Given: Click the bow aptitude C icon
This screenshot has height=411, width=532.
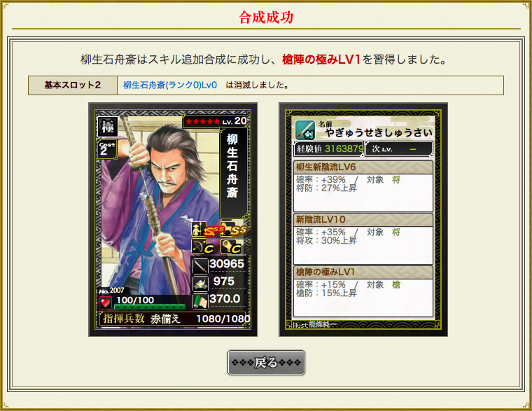Looking at the screenshot, I should (202, 246).
